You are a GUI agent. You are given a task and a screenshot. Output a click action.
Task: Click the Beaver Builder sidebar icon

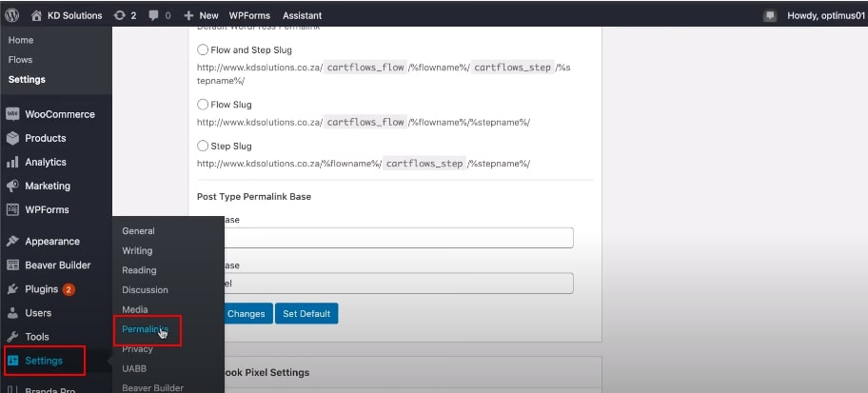[12, 265]
